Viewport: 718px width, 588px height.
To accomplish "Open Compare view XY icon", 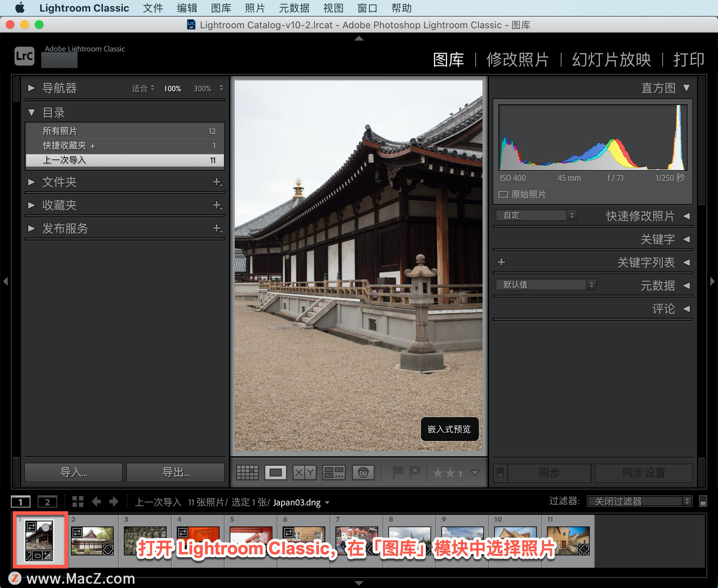I will (x=304, y=472).
